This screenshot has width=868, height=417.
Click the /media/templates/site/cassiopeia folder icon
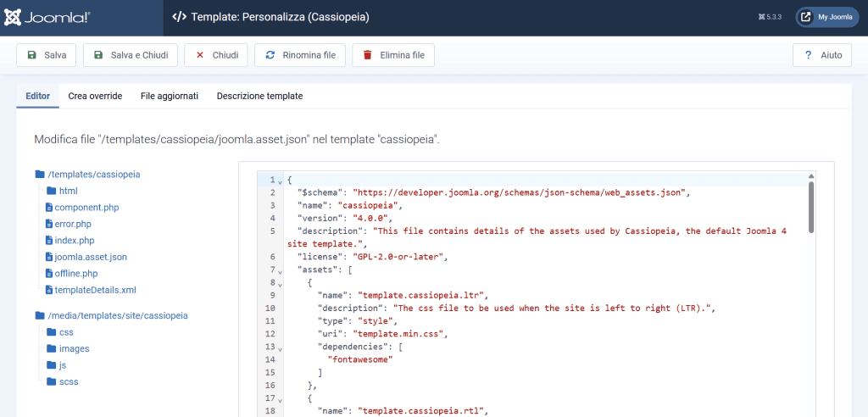point(39,315)
